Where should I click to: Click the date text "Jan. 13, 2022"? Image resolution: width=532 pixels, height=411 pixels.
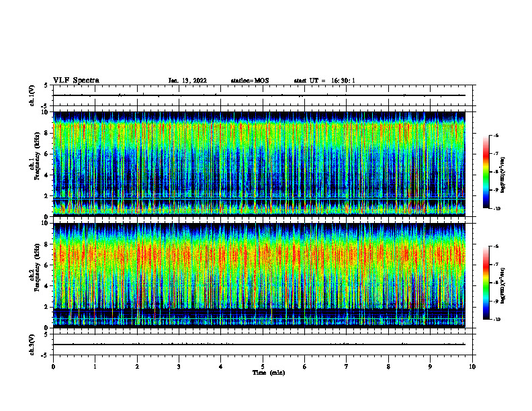click(187, 81)
